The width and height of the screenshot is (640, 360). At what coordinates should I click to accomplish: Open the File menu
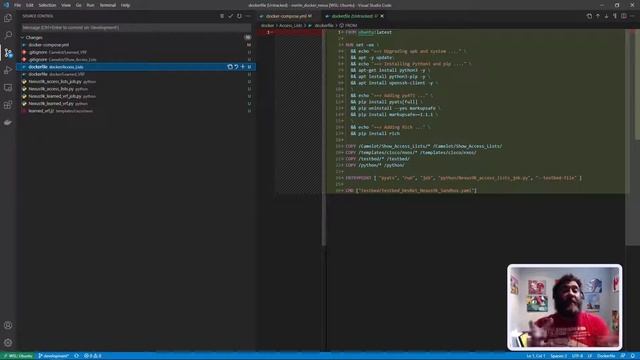pos(17,5)
